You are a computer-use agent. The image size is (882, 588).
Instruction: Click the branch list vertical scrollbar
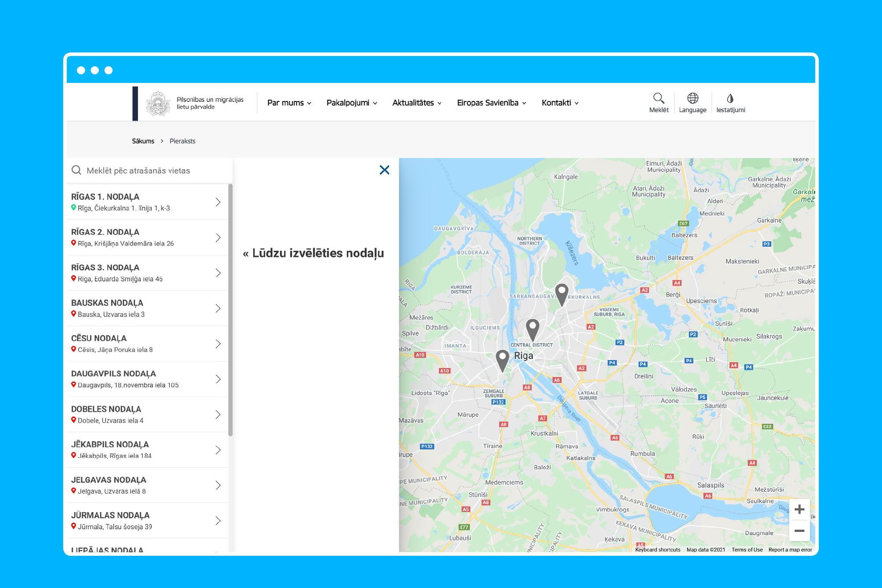230,309
